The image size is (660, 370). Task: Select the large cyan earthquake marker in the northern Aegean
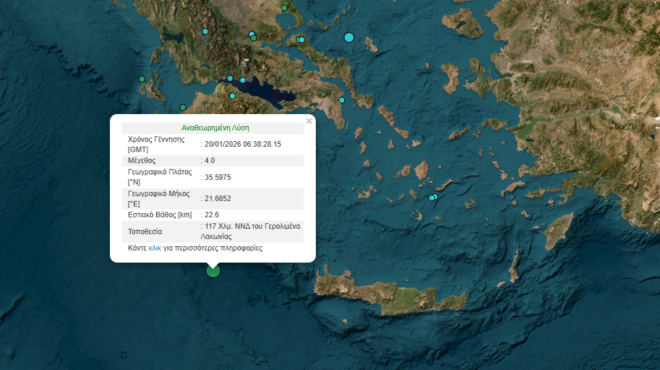point(349,37)
